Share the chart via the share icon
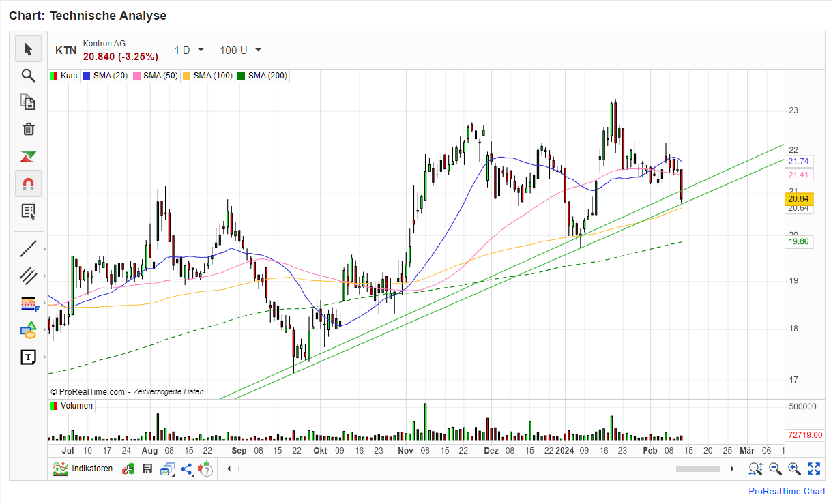The height and width of the screenshot is (504, 831). point(186,469)
